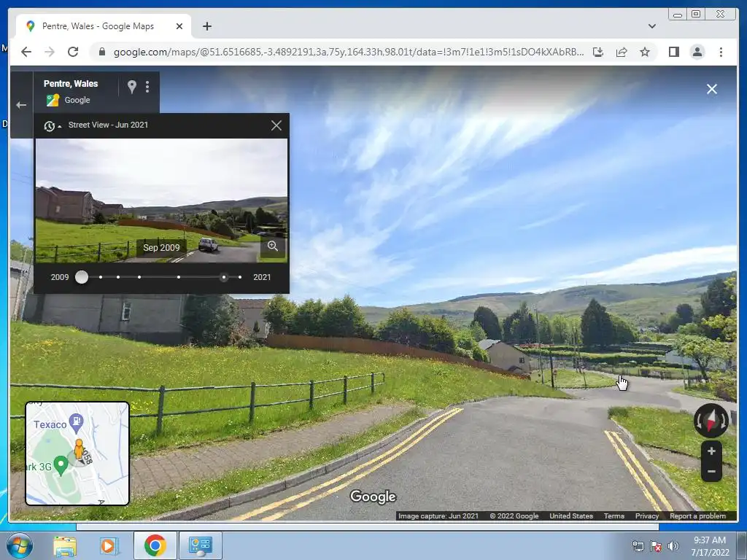747x560 pixels.
Task: Click the taskbar clock showing 9:37 AM
Action: coord(710,545)
